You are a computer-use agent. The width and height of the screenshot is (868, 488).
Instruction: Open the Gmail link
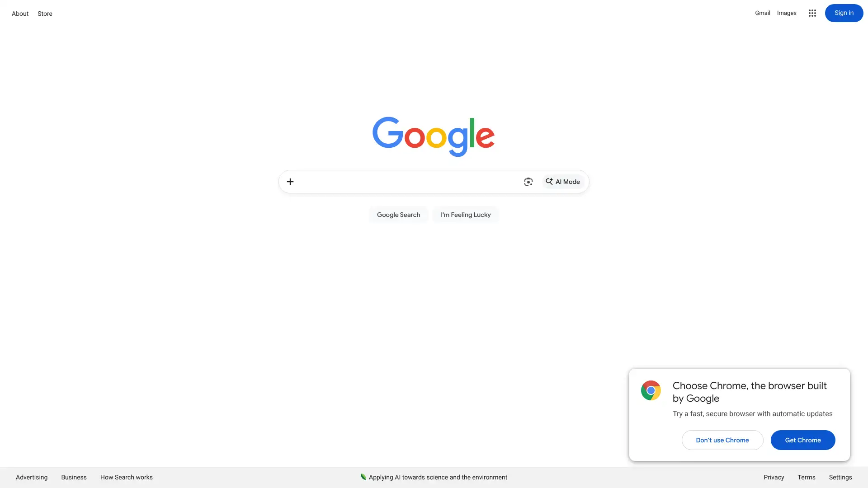[x=762, y=13]
